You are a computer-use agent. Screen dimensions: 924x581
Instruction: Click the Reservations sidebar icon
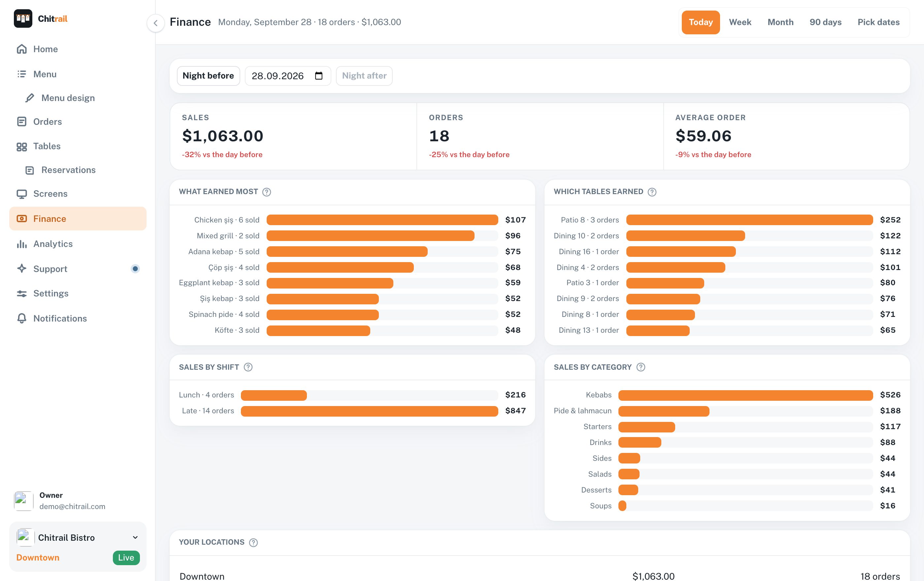point(30,170)
